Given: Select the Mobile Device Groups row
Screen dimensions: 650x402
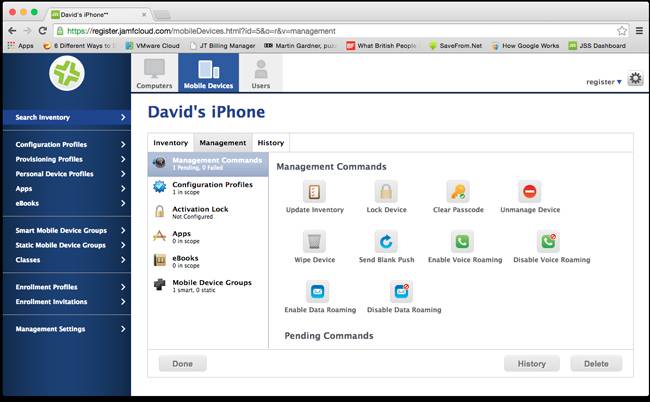Looking at the screenshot, I should 208,286.
